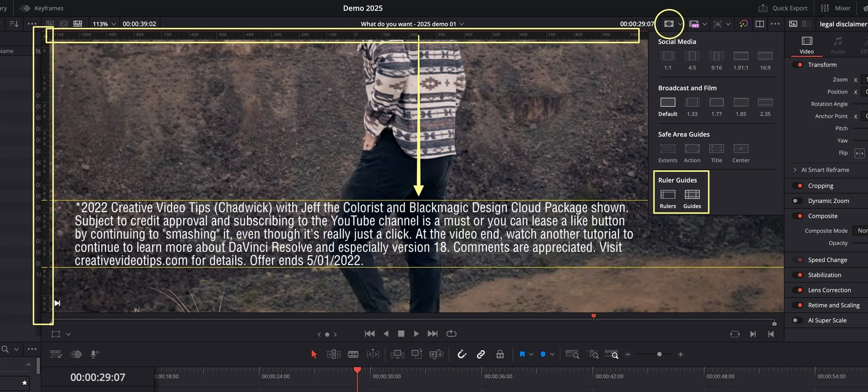Image resolution: width=868 pixels, height=392 pixels.
Task: Expand the AI Smart Reframe section
Action: (x=795, y=170)
